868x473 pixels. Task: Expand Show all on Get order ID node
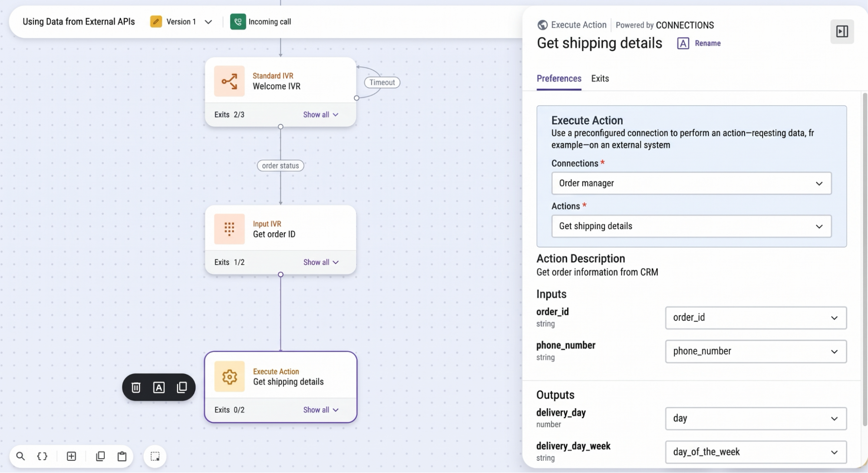click(320, 262)
